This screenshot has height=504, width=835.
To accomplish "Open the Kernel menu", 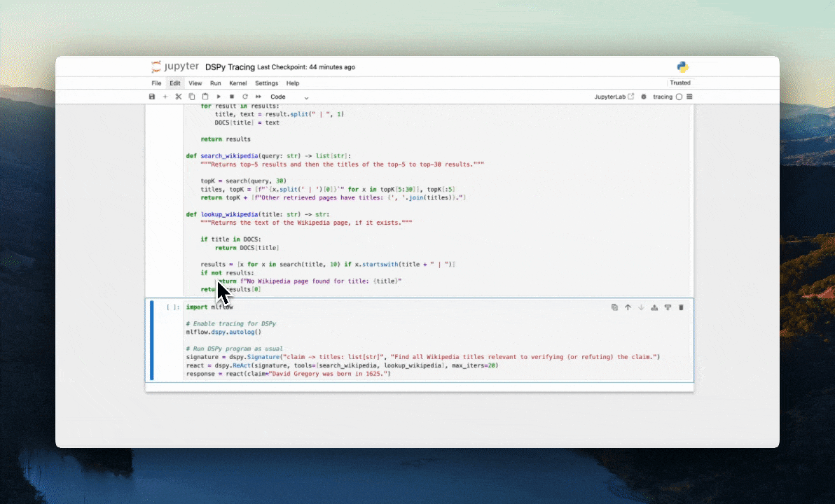I will pos(238,83).
